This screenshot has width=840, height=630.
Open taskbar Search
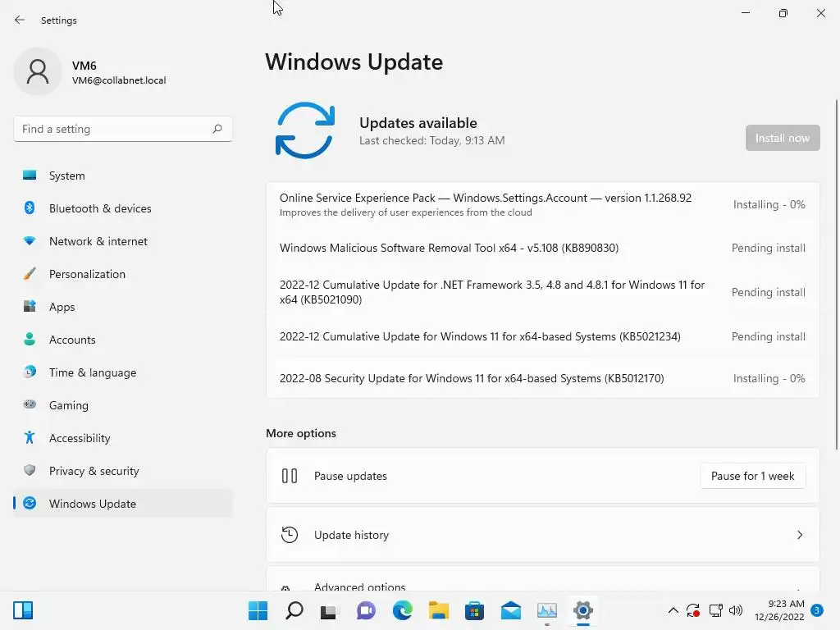point(294,610)
